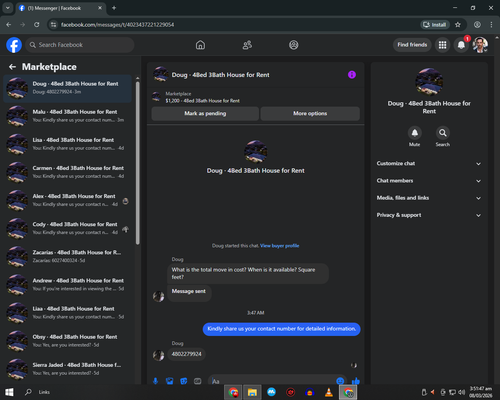The width and height of the screenshot is (500, 400).
Task: Focus the Aa message input box
Action: (x=273, y=381)
